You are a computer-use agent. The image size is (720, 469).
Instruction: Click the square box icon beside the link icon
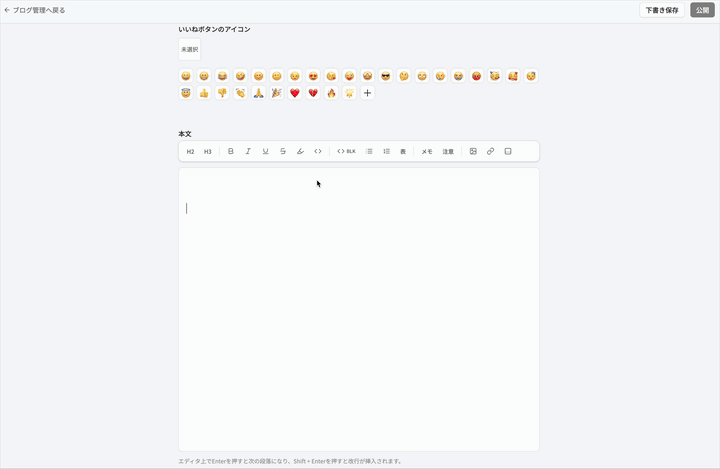point(508,152)
